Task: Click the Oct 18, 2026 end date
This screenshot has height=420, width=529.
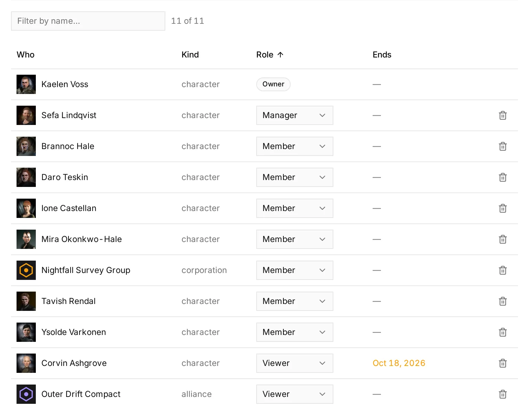Action: (399, 363)
